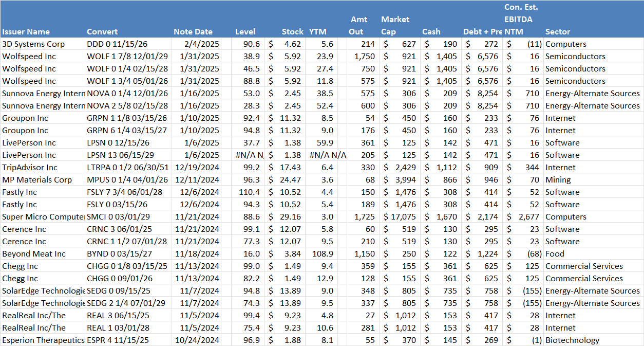Select the stock price '29.16'
The width and height of the screenshot is (644, 346).
tap(291, 217)
